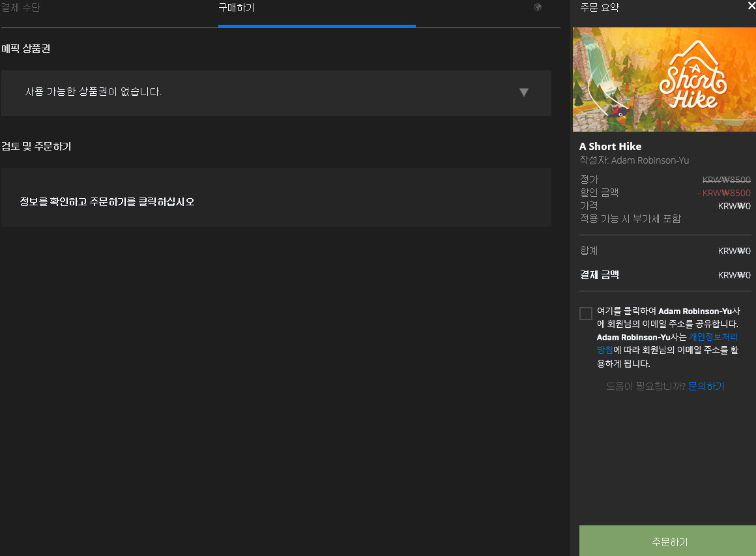
Task: Click the 주문 요약 heading
Action: tap(600, 7)
